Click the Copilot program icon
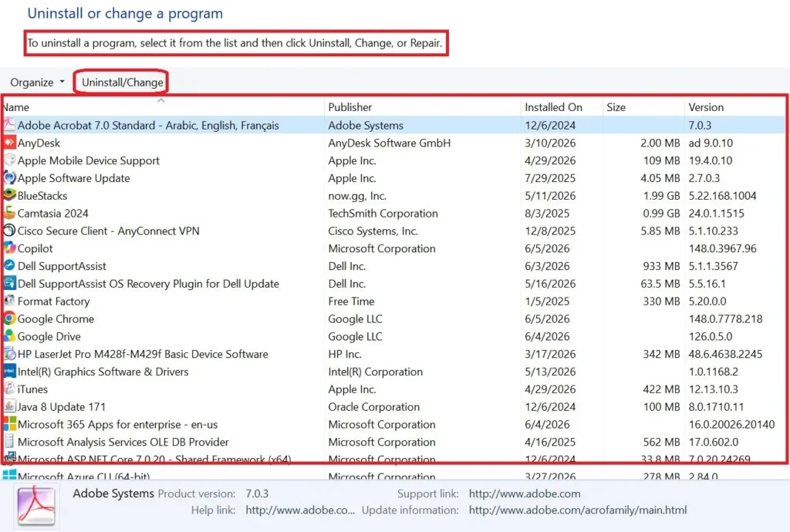 (9, 248)
